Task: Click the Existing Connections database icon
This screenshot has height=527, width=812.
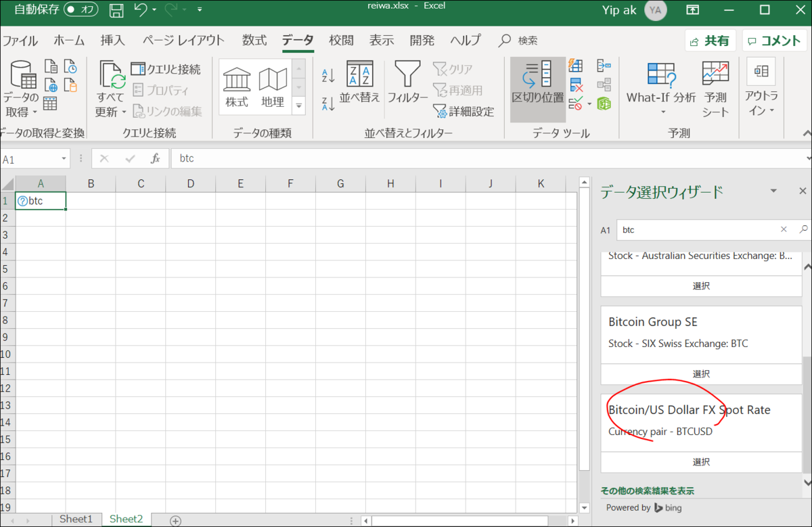Action: (70, 85)
